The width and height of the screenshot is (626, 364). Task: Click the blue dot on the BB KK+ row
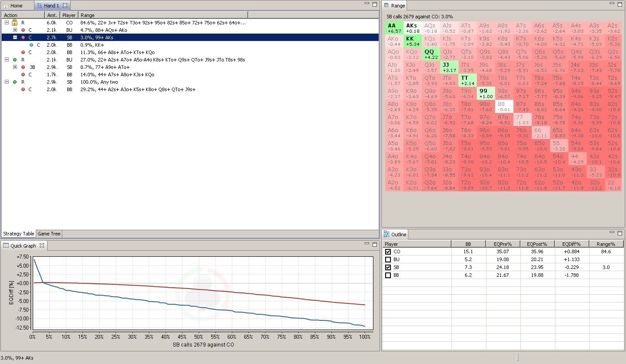pyautogui.click(x=31, y=45)
